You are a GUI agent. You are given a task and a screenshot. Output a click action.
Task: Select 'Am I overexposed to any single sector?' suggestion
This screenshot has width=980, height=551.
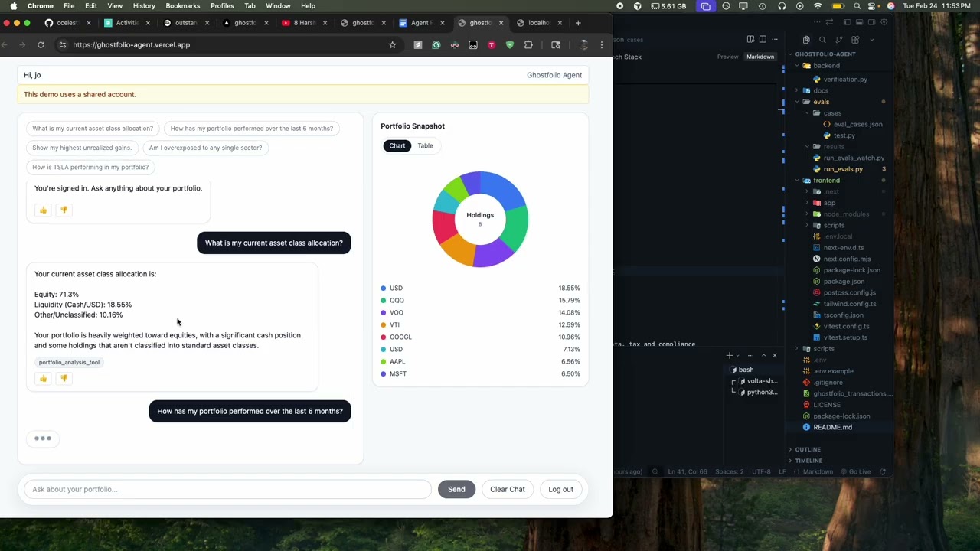click(205, 148)
